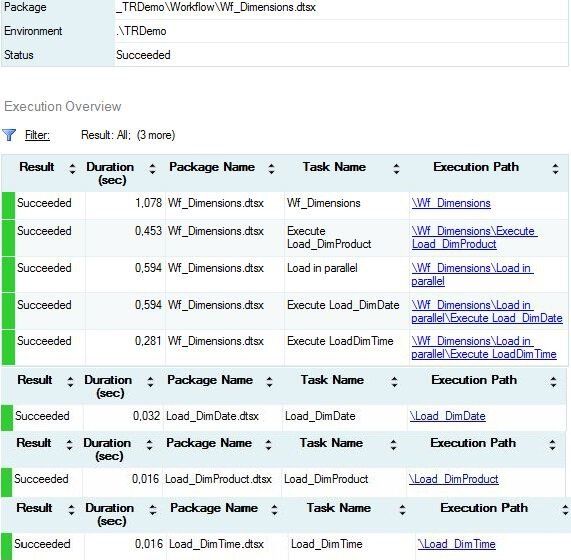This screenshot has width=571, height=560.
Task: Open parallel\Execute LoadDimTime path link
Action: tap(484, 347)
